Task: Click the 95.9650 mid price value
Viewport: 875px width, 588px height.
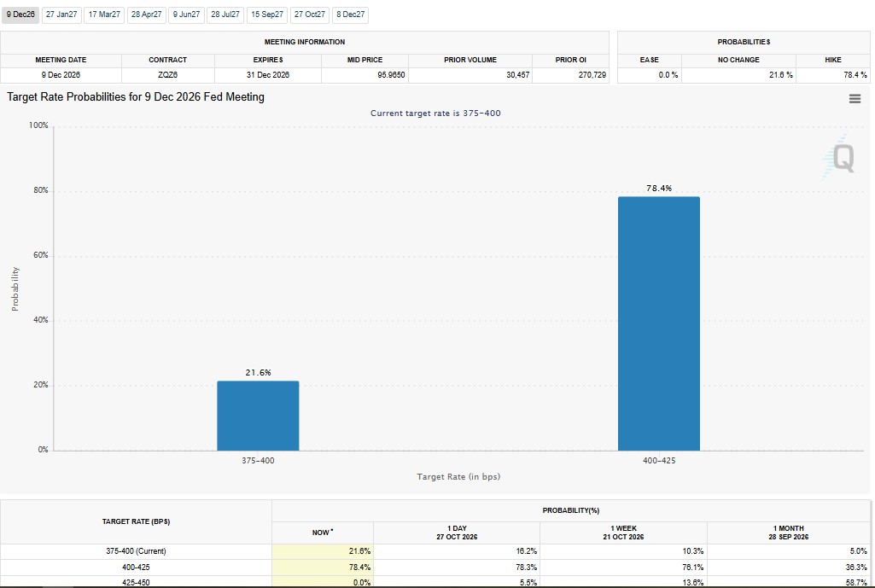Action: point(391,75)
